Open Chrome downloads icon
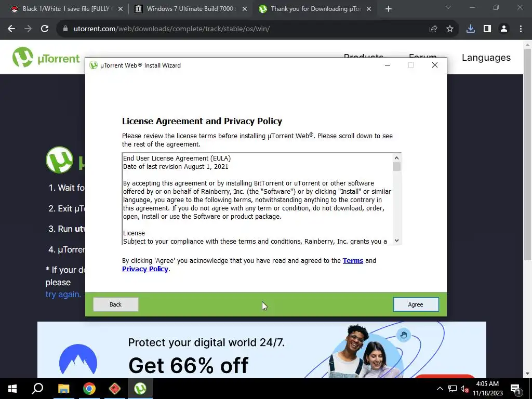Viewport: 532px width, 399px height. (x=471, y=29)
